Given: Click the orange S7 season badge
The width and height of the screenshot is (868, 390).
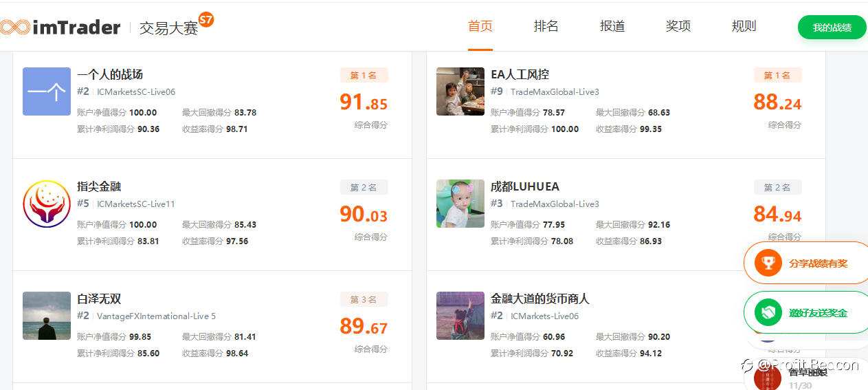Looking at the screenshot, I should 205,19.
